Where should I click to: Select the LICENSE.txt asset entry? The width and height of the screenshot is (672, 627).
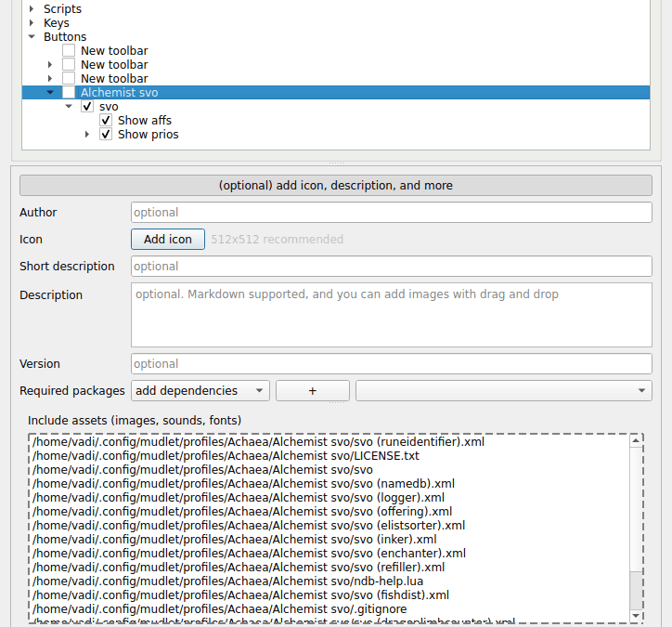coord(226,455)
